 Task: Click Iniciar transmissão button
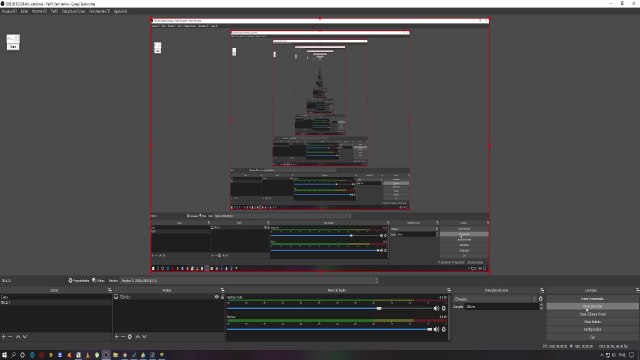(592, 299)
